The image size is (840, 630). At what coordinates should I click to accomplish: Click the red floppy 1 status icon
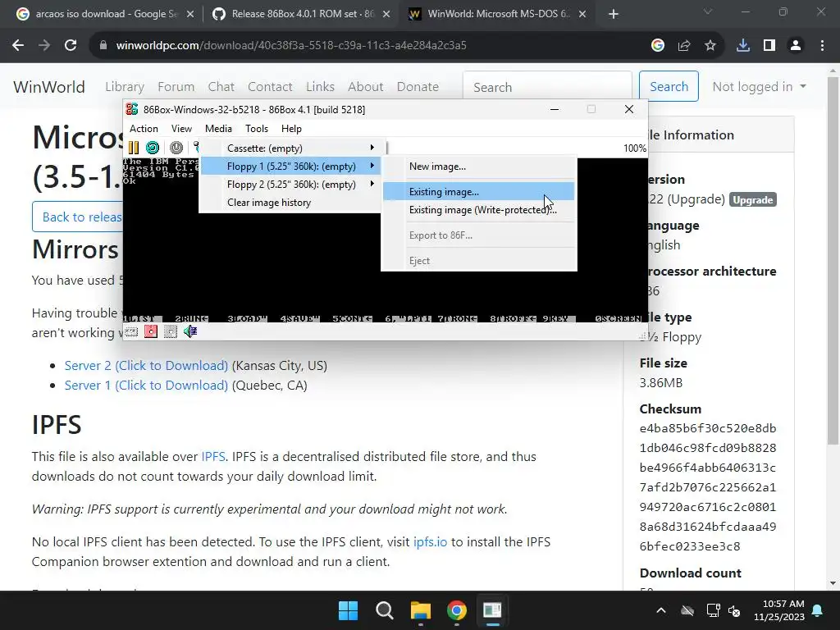coord(151,331)
